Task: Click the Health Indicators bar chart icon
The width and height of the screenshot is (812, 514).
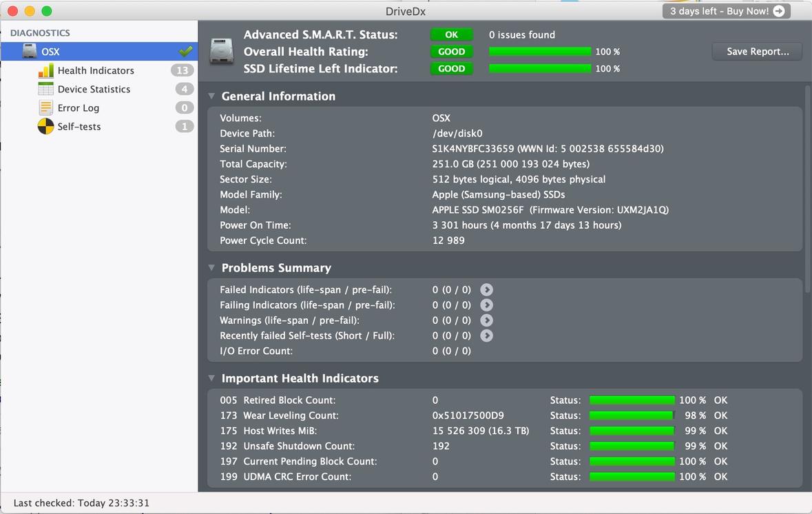Action: (x=45, y=70)
